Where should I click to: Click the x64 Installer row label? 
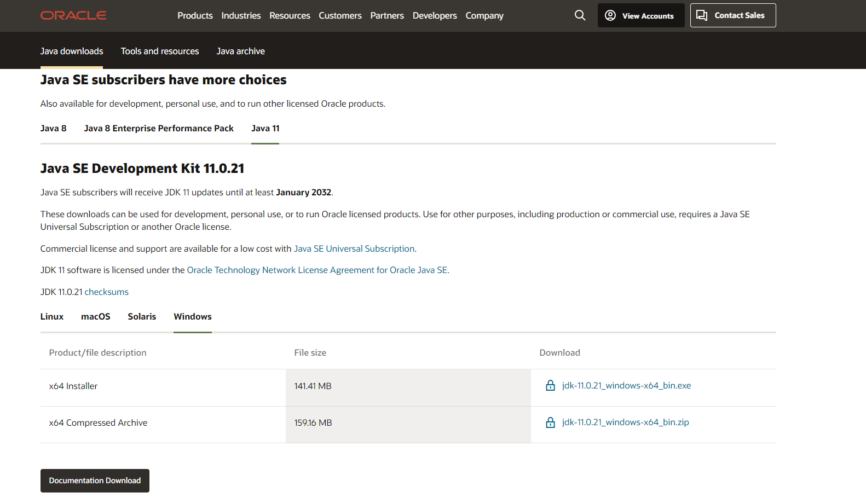[73, 386]
